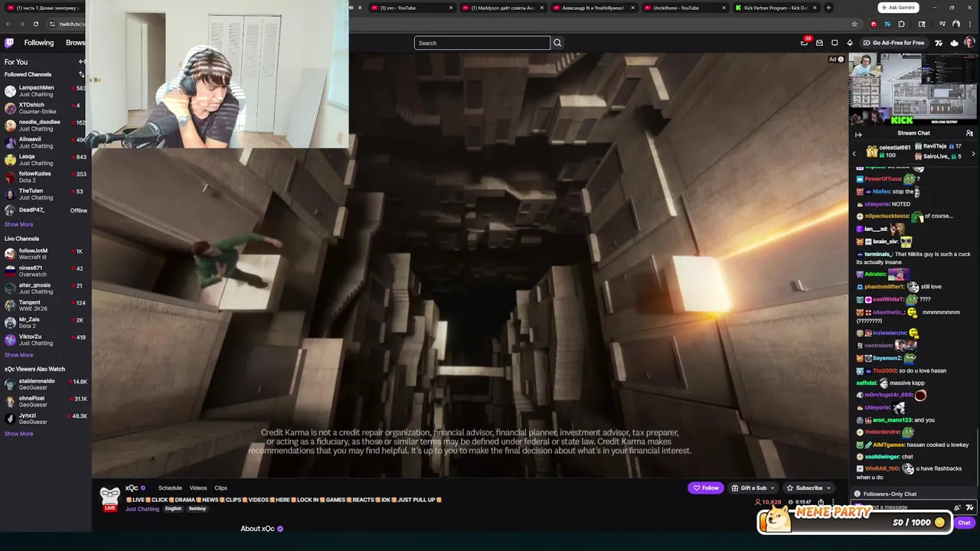Click the Get Bits diamond icon
The width and height of the screenshot is (980, 551).
tap(850, 43)
